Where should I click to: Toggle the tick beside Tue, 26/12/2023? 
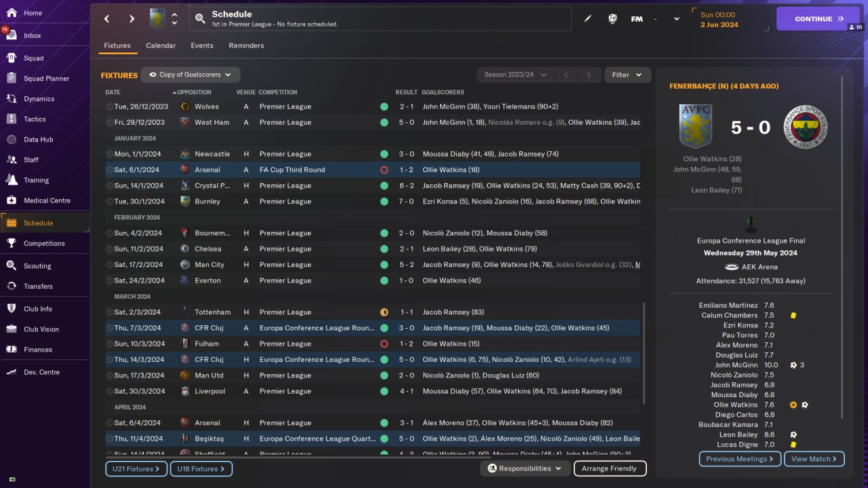(x=109, y=106)
